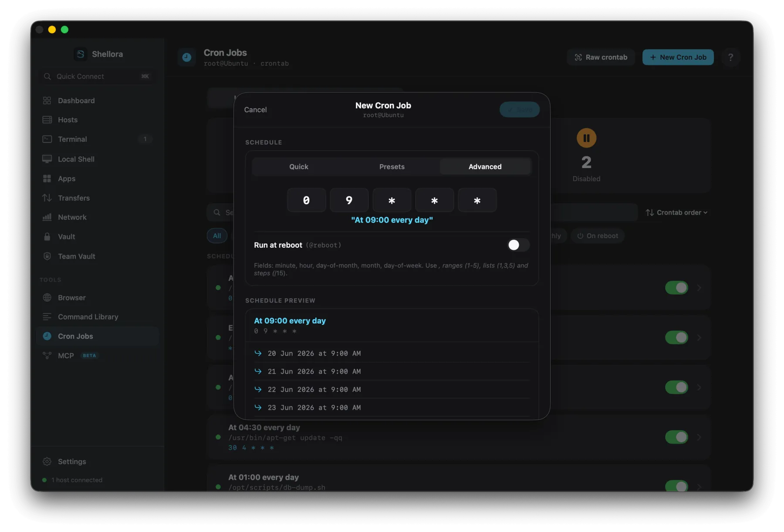
Task: Open the Apps grid icon
Action: [47, 178]
